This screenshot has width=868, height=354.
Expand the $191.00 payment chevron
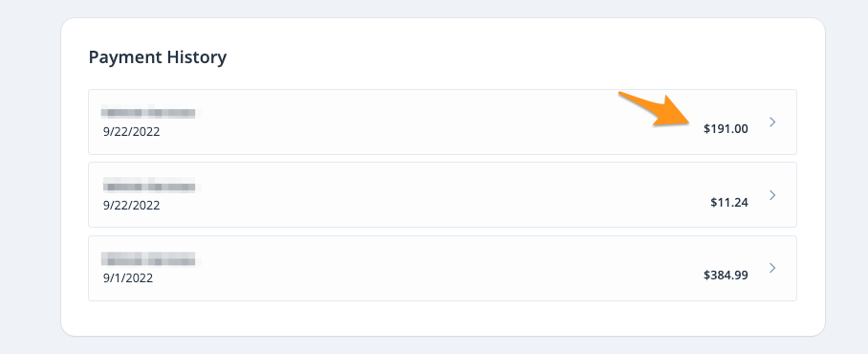point(772,122)
